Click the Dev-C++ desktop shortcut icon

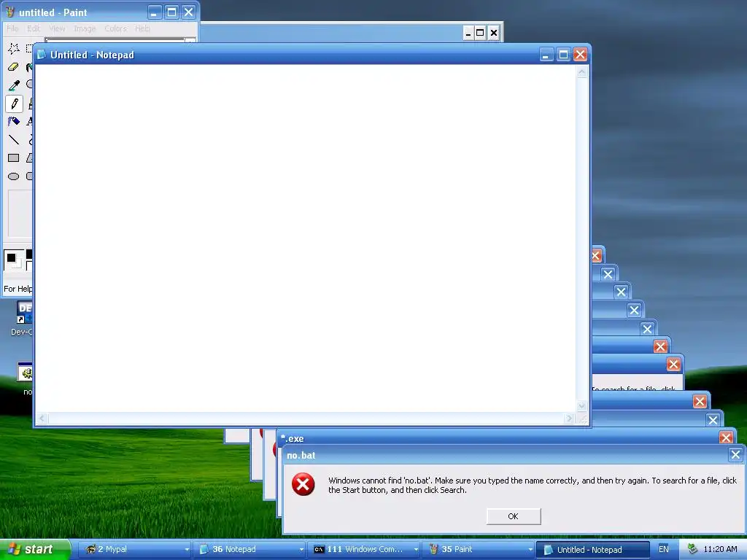tap(24, 312)
